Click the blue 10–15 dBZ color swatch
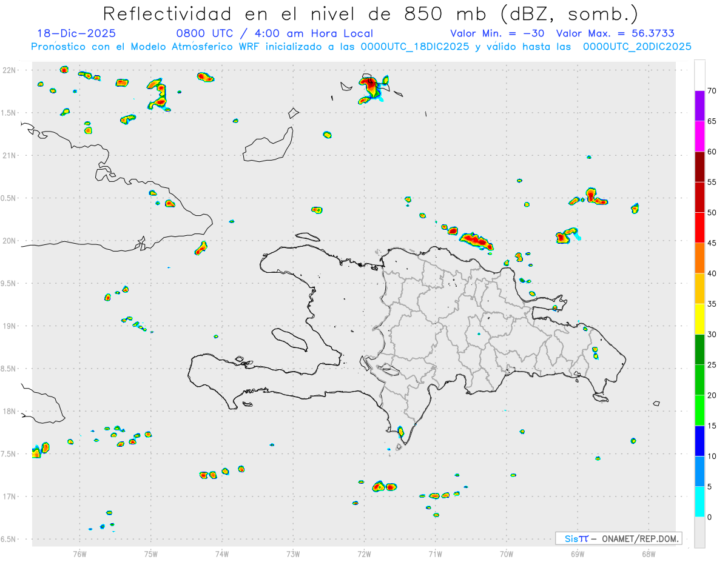Image resolution: width=728 pixels, height=562 pixels. tap(699, 441)
